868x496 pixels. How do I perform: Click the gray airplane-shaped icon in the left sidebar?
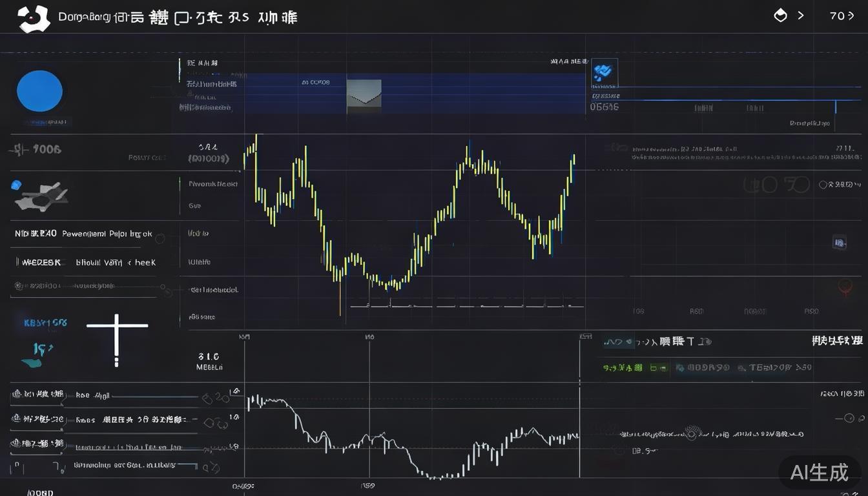(x=41, y=197)
